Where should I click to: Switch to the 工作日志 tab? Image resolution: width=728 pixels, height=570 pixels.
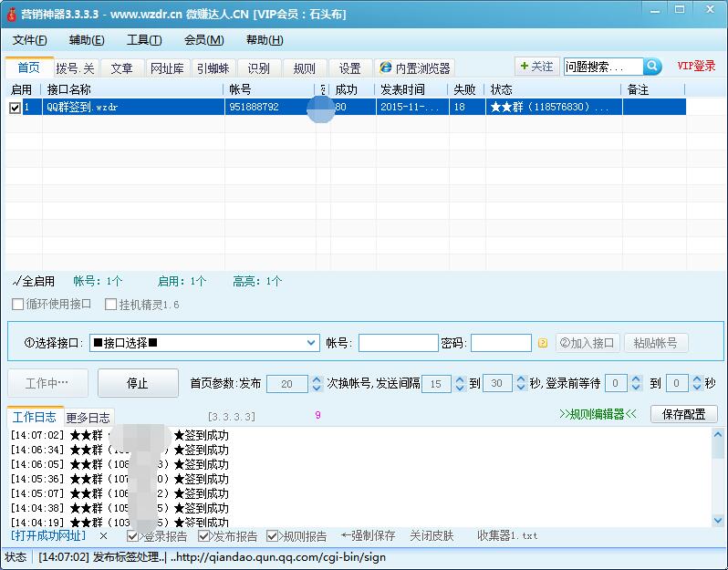[x=35, y=417]
